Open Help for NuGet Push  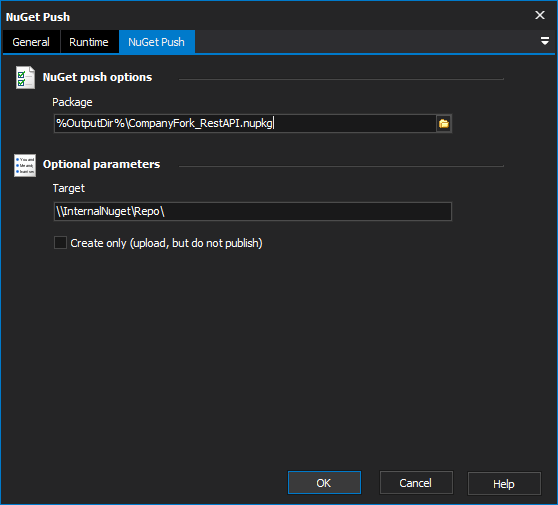[504, 484]
